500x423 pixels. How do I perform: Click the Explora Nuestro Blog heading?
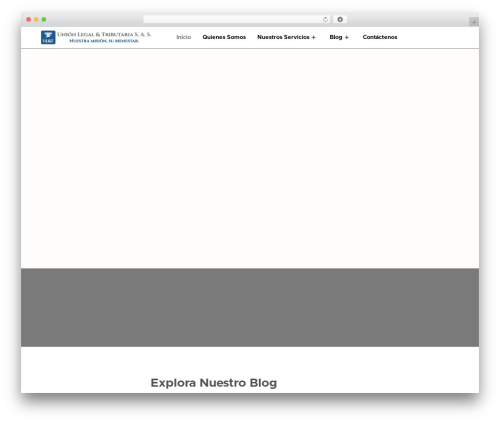pos(214,383)
